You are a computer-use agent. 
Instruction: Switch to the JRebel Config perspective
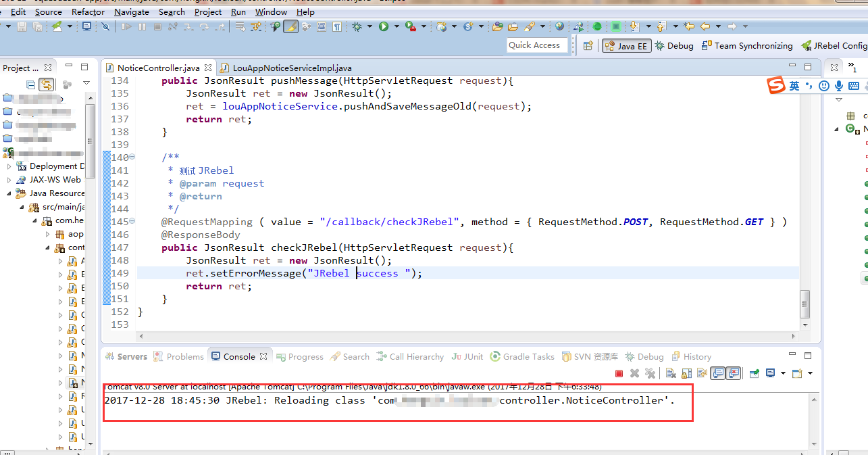[x=835, y=45]
